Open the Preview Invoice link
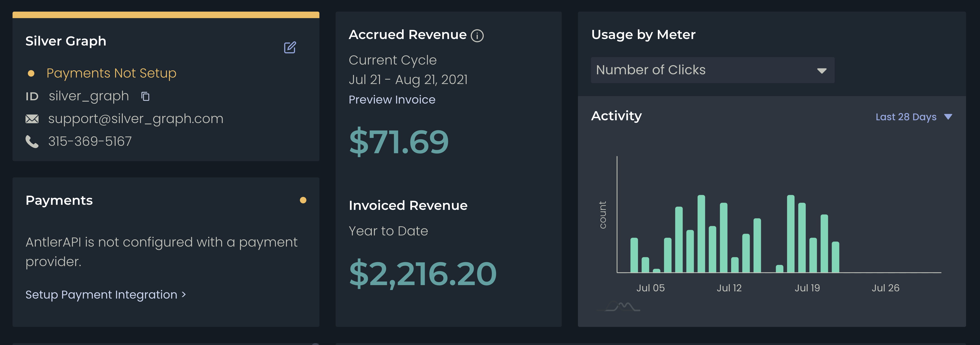This screenshot has width=980, height=345. click(392, 100)
